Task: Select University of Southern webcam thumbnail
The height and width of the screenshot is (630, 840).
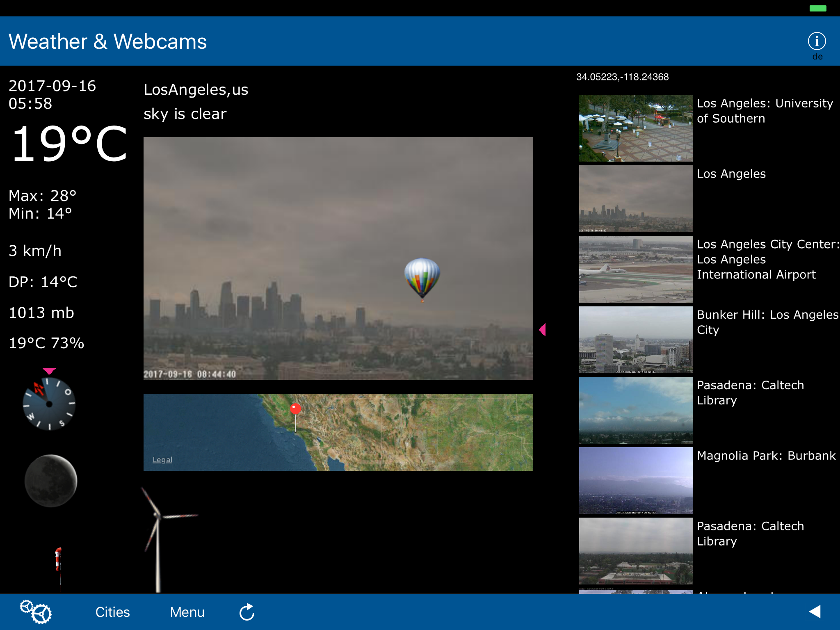Action: click(x=636, y=128)
